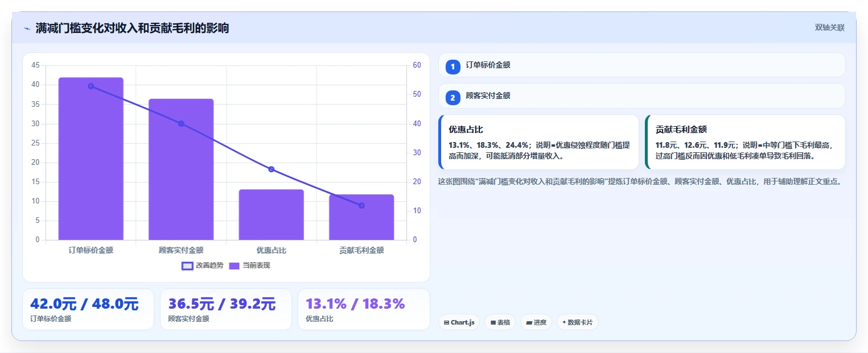Click the 顾客实付金额 caption under 36.5元

point(188,319)
